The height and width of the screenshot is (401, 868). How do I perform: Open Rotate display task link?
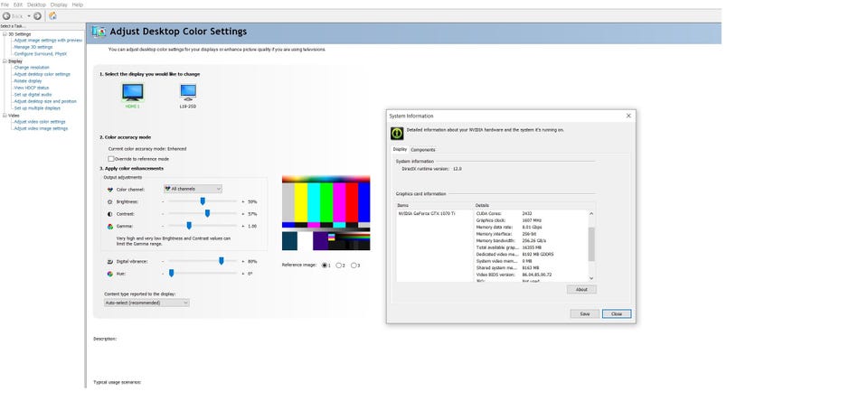click(28, 80)
